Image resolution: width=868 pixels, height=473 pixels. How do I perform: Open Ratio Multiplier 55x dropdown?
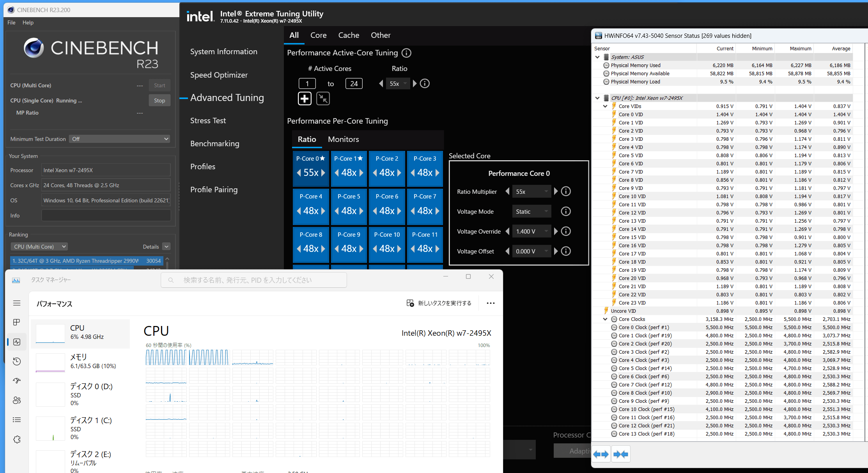(x=531, y=191)
